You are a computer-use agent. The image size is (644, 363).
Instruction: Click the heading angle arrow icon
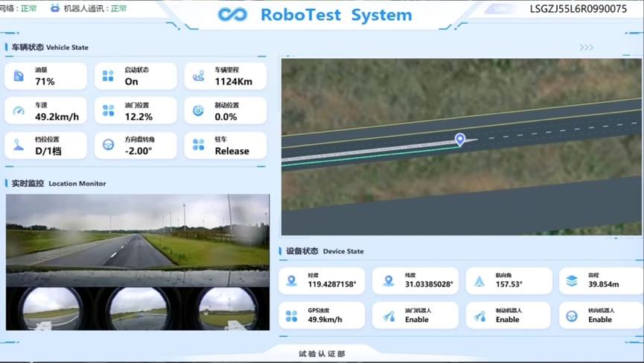click(x=479, y=281)
